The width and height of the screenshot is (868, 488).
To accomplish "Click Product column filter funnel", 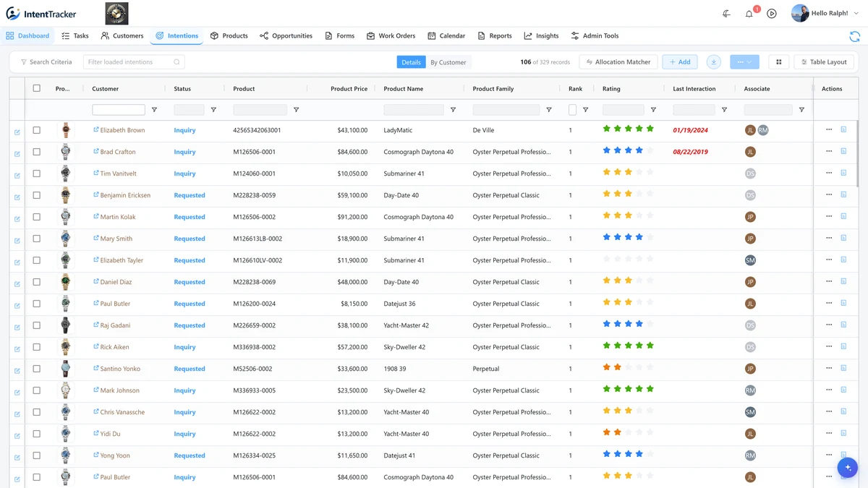I will pos(296,110).
